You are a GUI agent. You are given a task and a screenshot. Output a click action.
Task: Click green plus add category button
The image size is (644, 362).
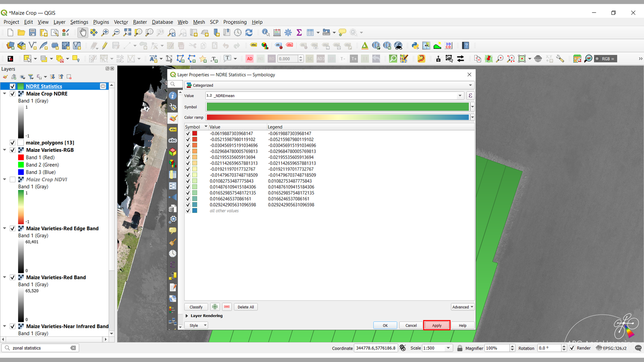click(215, 307)
